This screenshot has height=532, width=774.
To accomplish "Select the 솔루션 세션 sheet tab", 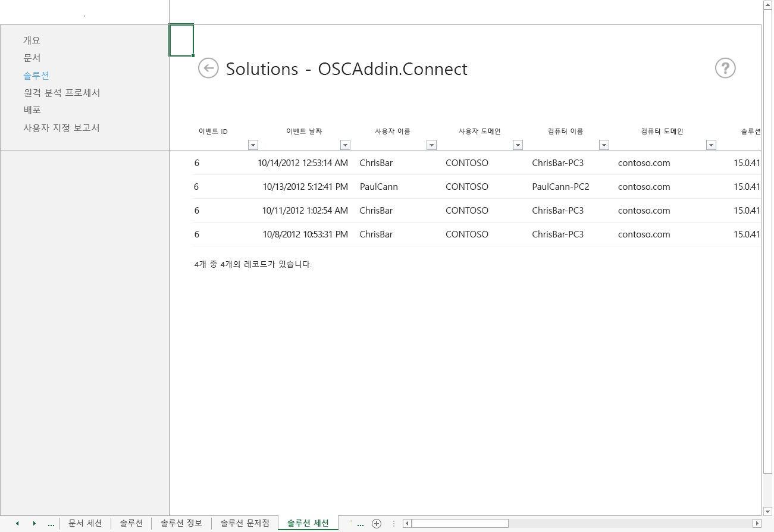I will coord(308,523).
